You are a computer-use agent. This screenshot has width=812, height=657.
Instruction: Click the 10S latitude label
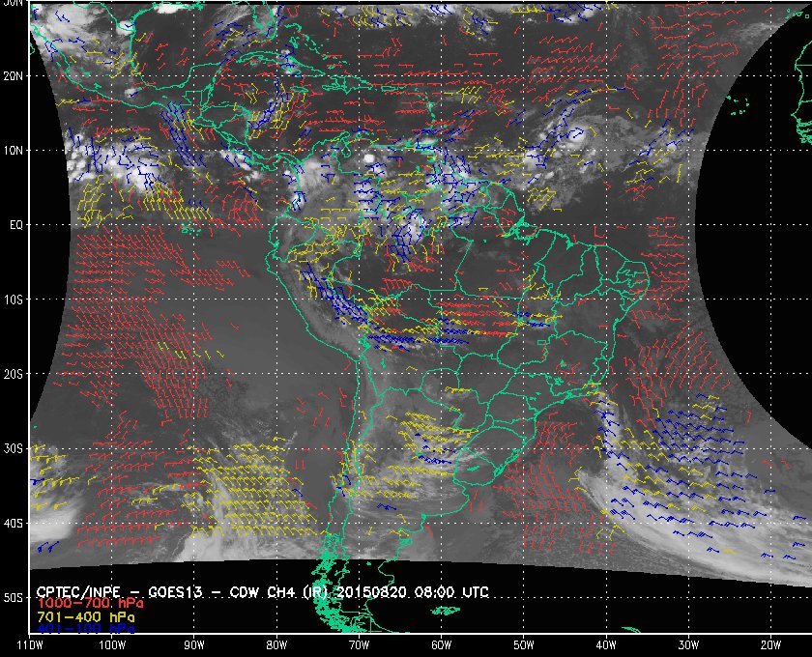(13, 300)
